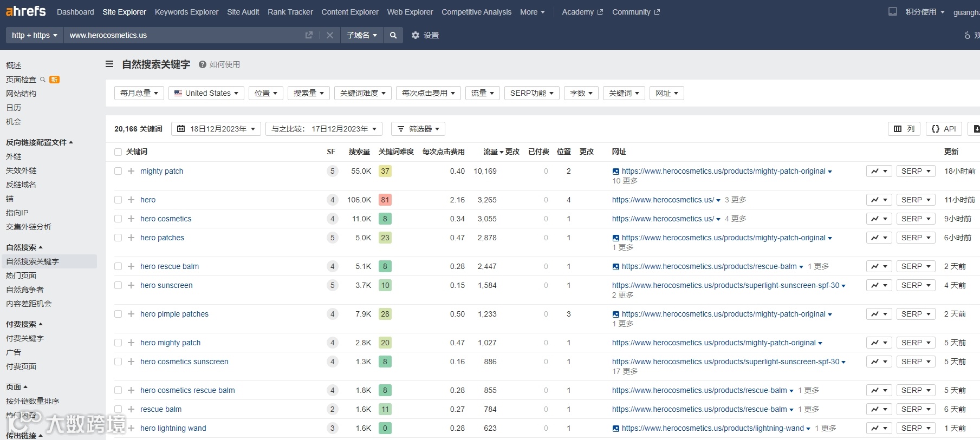This screenshot has width=980, height=440.
Task: Toggle the select-all keywords checkbox
Action: click(118, 152)
